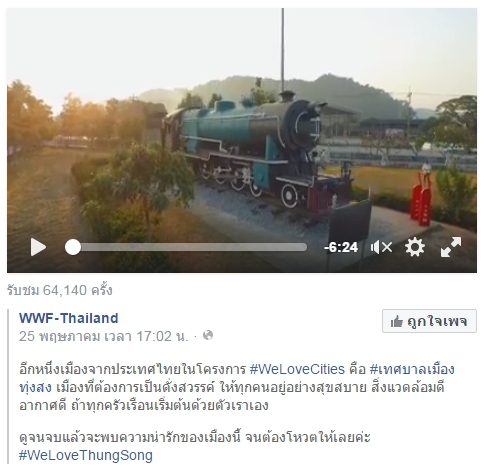Open the video settings gear

coord(415,247)
